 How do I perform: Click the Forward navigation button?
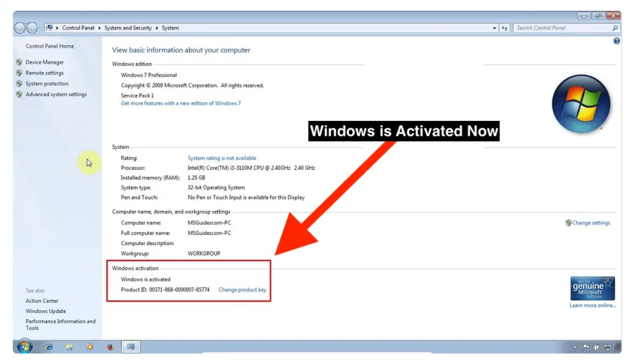pos(32,28)
